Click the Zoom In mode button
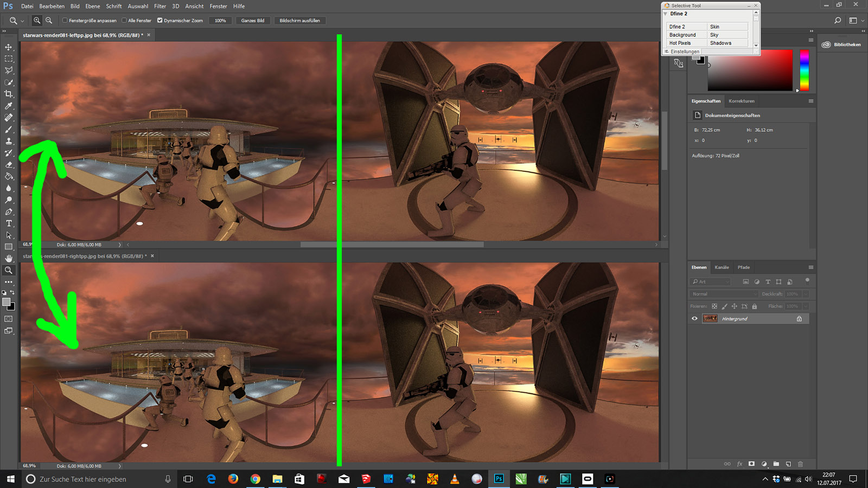The height and width of the screenshot is (488, 868). [37, 21]
